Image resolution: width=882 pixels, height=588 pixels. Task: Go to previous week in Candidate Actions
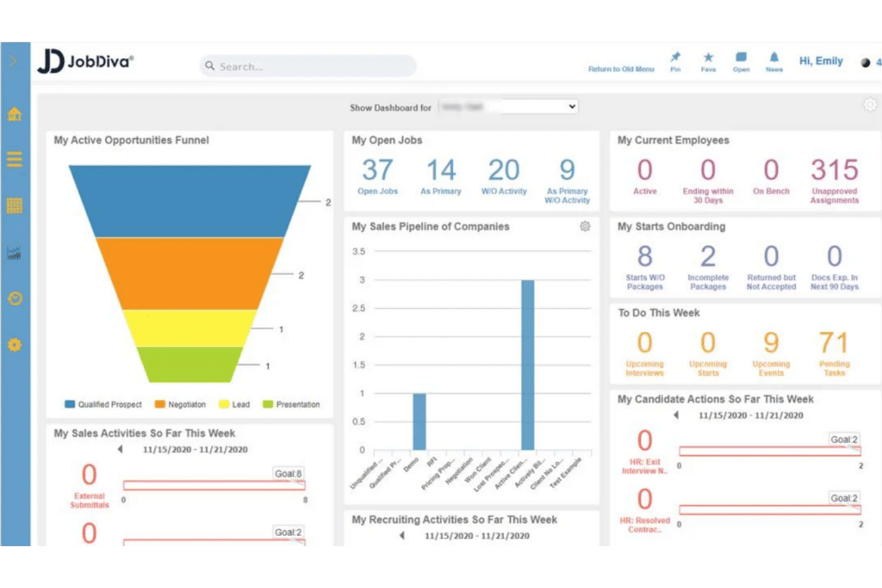coord(676,415)
